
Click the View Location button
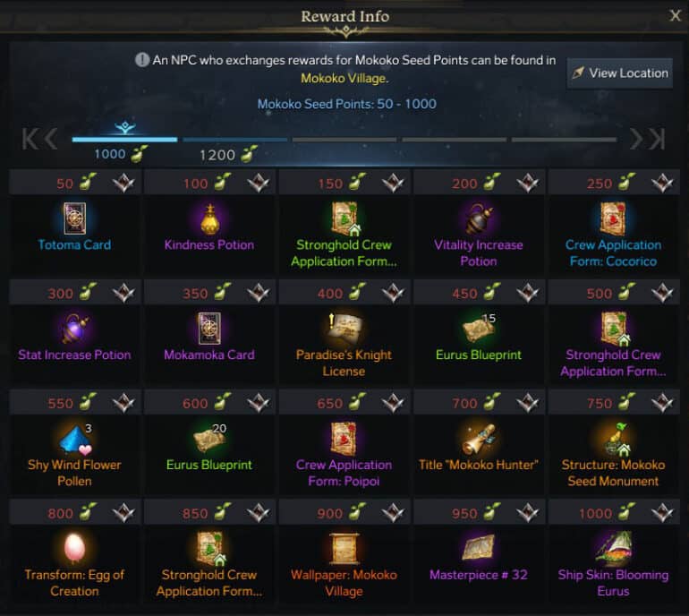(619, 73)
